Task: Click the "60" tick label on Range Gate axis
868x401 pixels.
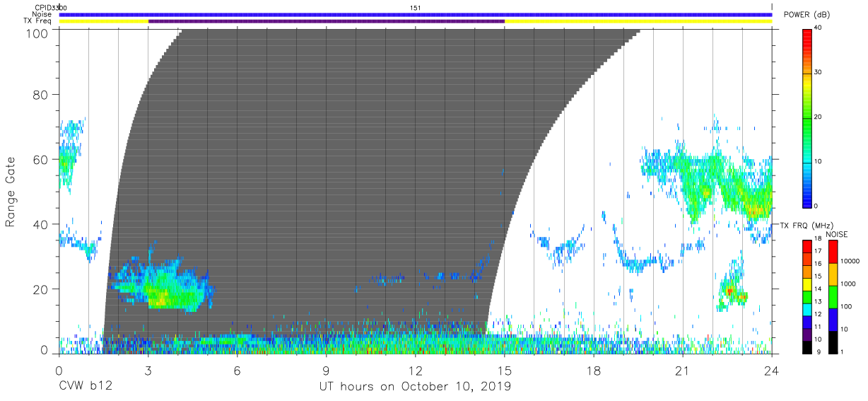Action: tap(42, 159)
